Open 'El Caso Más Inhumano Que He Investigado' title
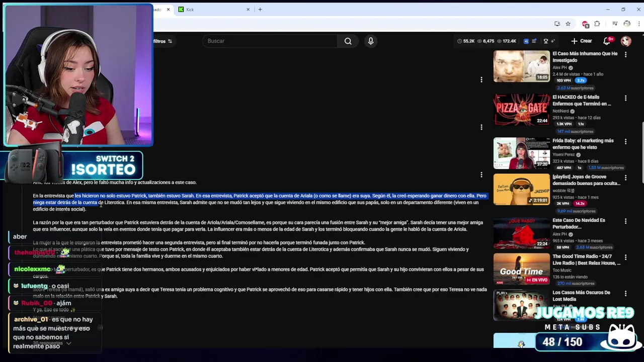 pyautogui.click(x=585, y=57)
